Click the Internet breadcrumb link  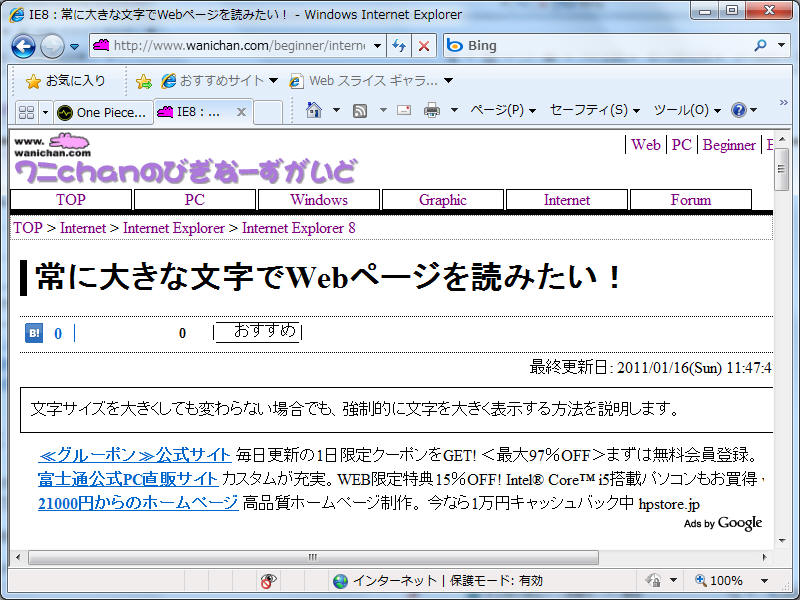pyautogui.click(x=83, y=228)
